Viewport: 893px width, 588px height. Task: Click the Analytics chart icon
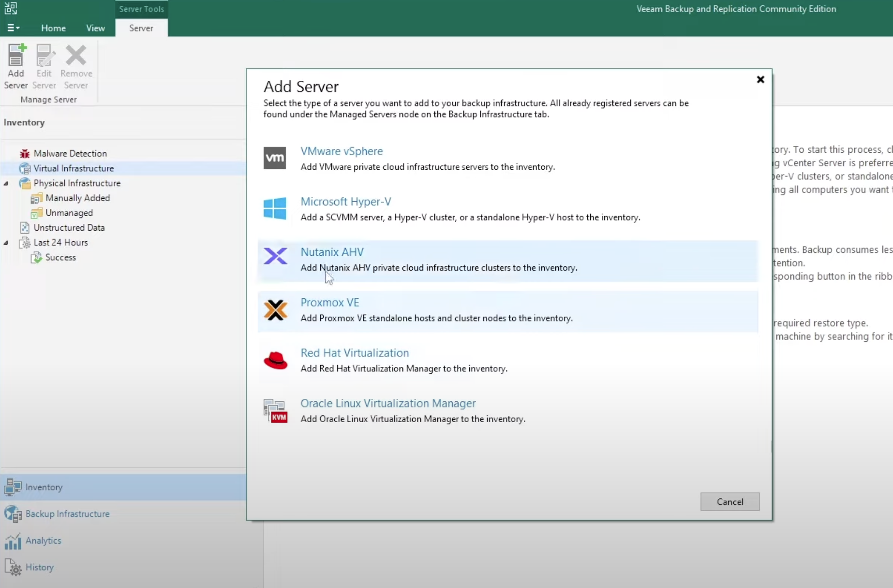tap(13, 541)
